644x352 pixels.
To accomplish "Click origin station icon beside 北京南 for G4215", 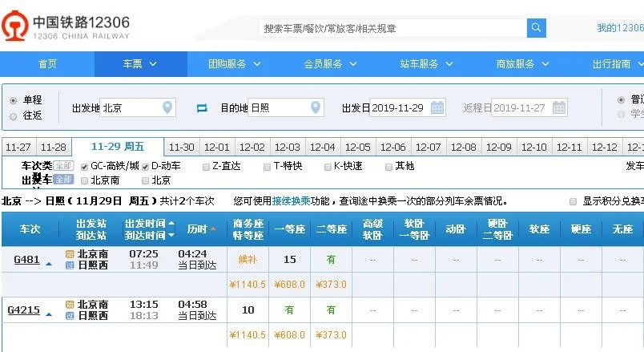I will 70,305.
